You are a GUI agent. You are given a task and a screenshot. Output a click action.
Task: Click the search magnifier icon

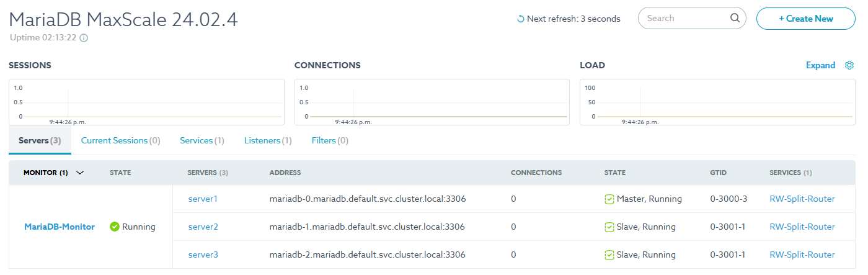735,18
